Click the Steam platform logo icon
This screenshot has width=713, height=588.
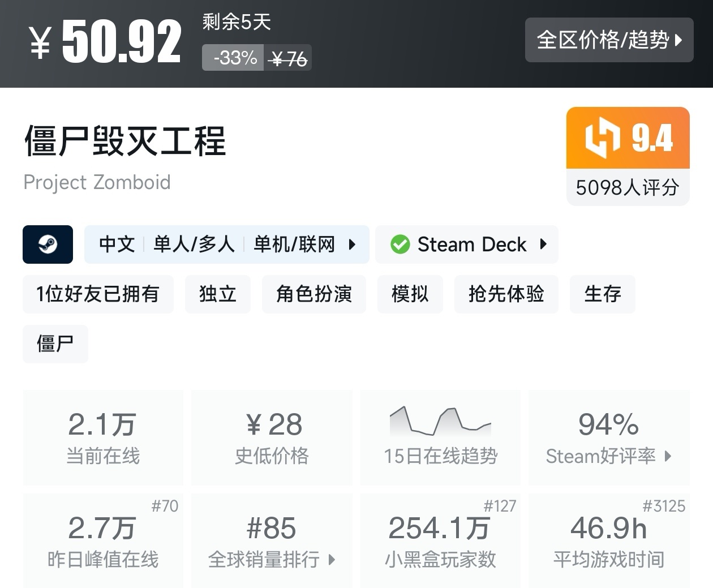click(x=48, y=244)
